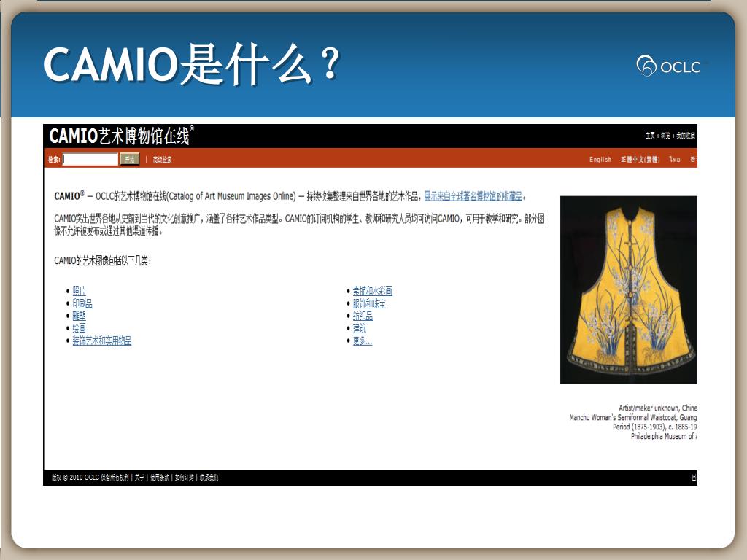
Task: Open the 雕塑 category link
Action: click(79, 315)
